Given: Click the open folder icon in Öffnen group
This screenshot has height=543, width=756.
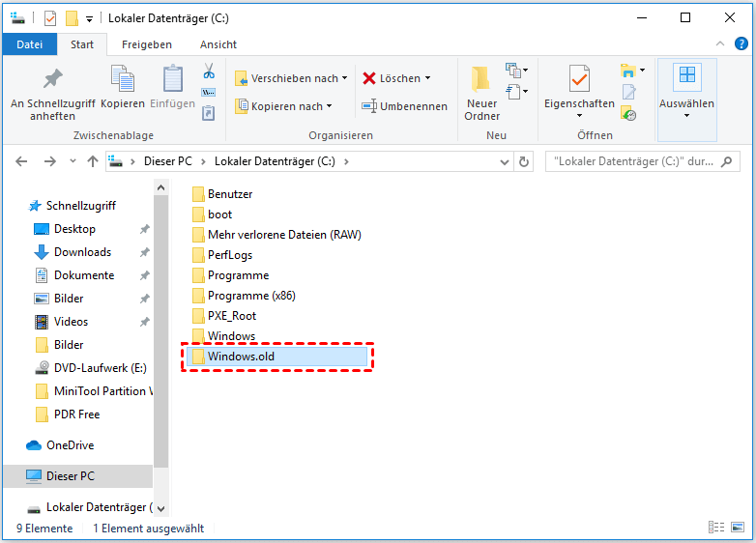Looking at the screenshot, I should pos(627,71).
